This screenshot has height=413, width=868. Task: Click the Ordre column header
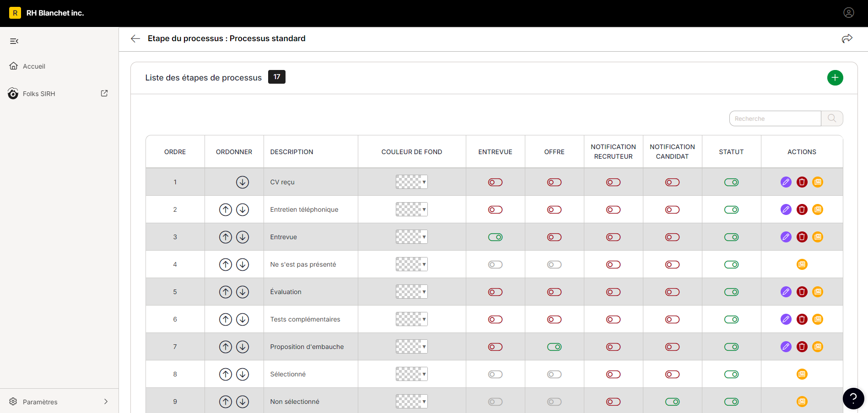click(175, 152)
